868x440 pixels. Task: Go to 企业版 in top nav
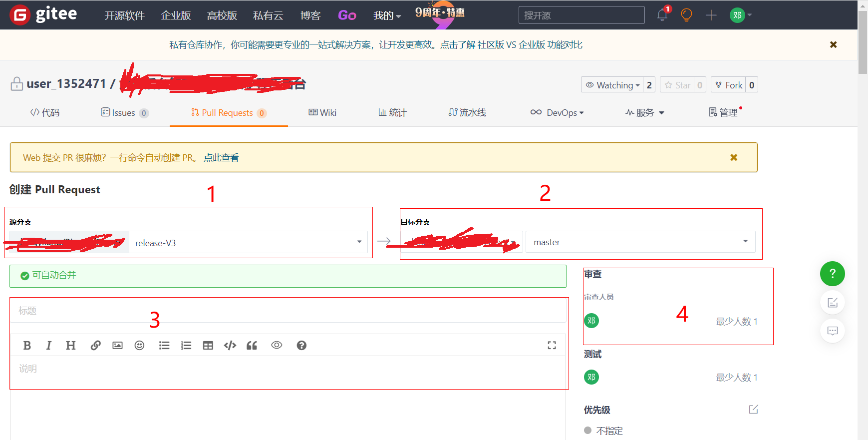pos(176,15)
